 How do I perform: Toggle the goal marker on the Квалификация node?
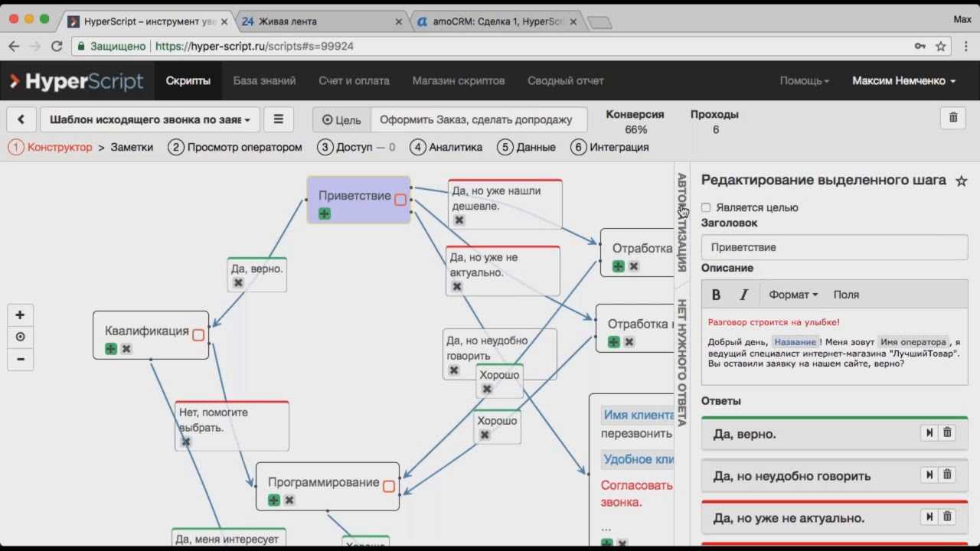pyautogui.click(x=198, y=334)
